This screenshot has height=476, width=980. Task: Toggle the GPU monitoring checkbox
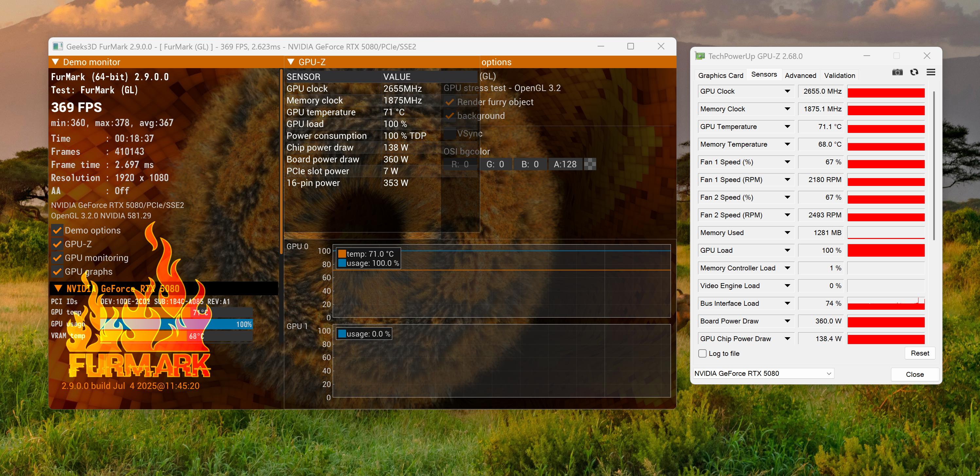[x=57, y=258]
